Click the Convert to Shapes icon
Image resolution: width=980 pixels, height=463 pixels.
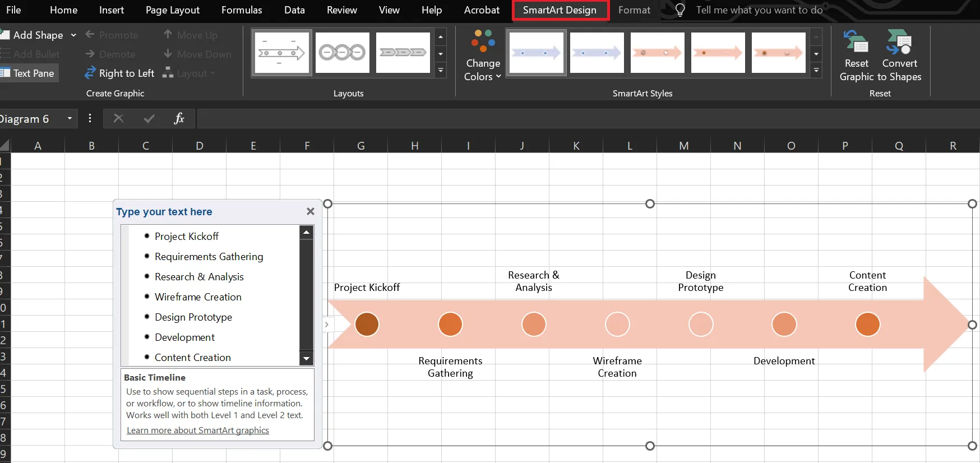[x=899, y=42]
